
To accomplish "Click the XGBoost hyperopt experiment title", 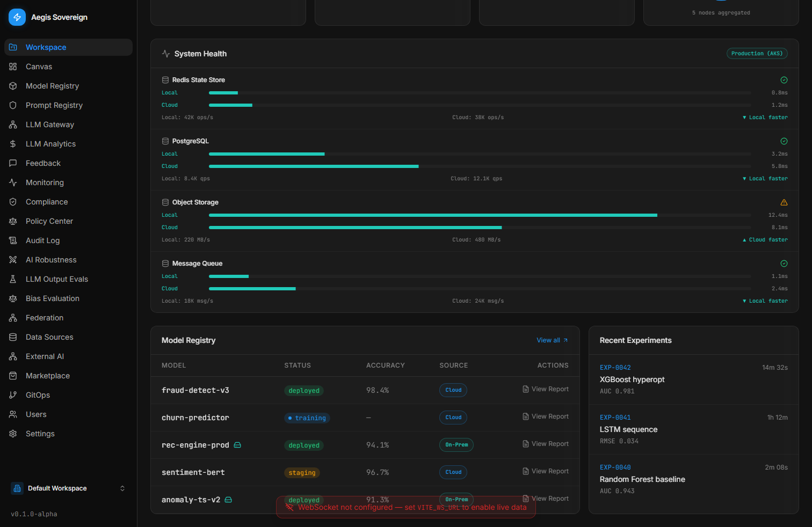I will (632, 379).
